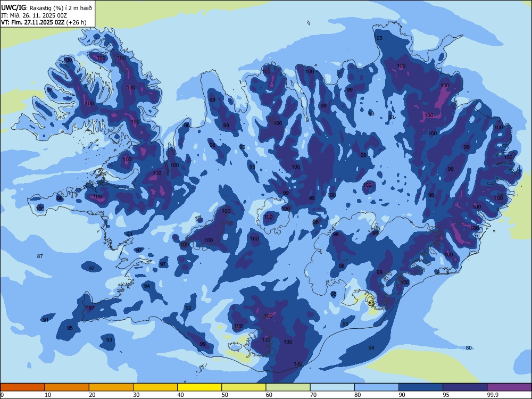Click the initialization time line 'IT: Mið. 26. 11. 2025 00Z'
This screenshot has width=532, height=399.
[x=34, y=15]
